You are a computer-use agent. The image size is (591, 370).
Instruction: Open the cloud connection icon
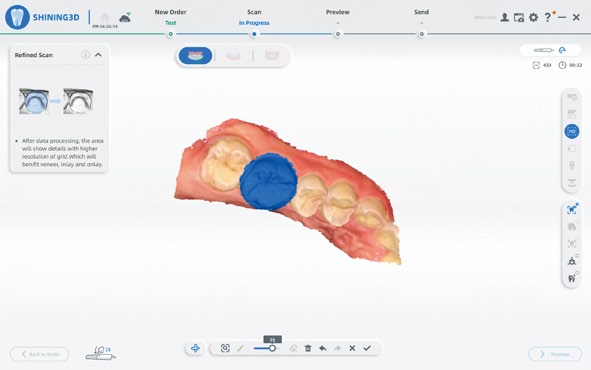125,17
